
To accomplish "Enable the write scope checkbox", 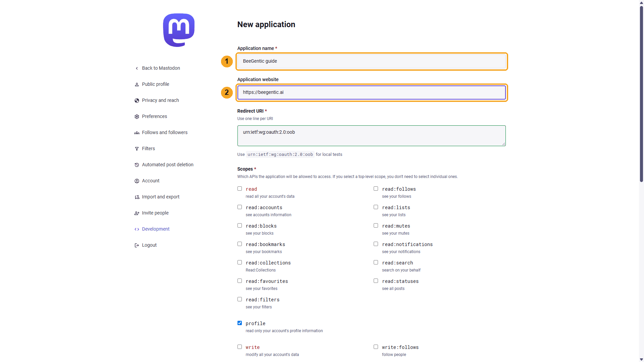I will coord(239,347).
